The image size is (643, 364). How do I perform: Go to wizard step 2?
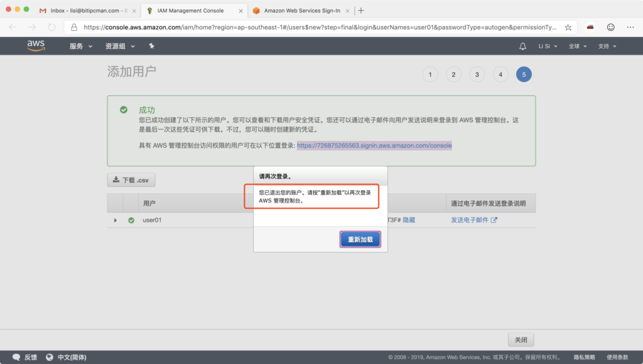[x=453, y=75]
